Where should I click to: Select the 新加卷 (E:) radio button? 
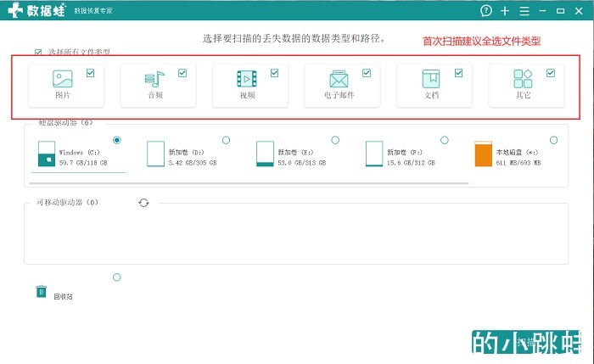click(335, 140)
